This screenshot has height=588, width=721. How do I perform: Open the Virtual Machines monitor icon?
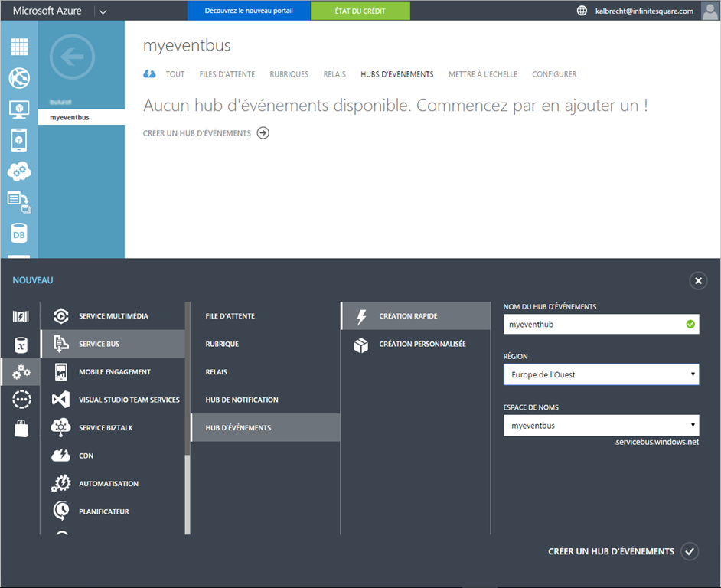click(19, 109)
